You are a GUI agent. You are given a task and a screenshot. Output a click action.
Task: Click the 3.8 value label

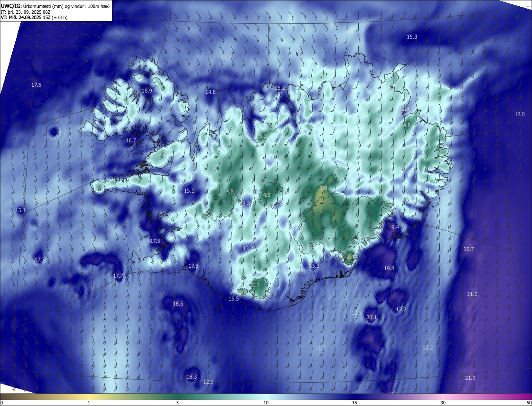click(246, 204)
